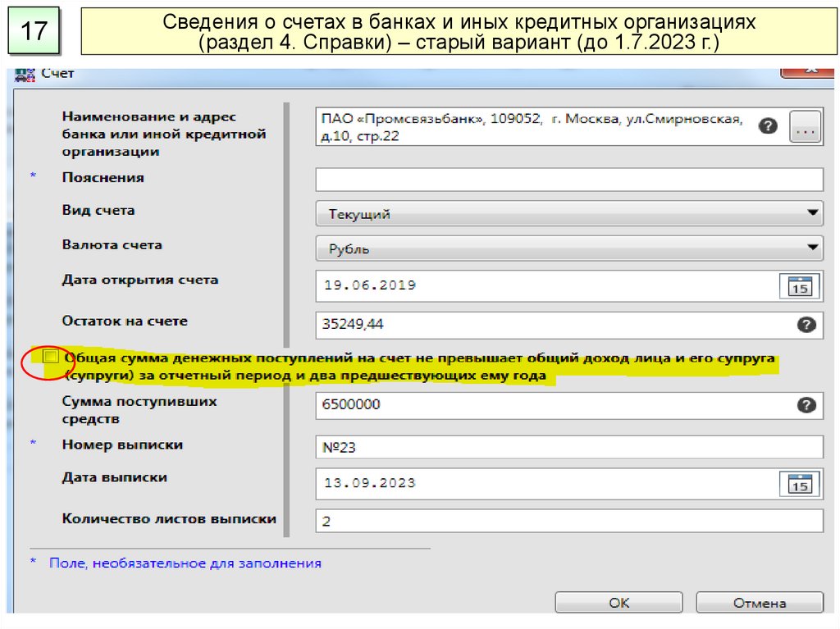Click the Отмена button

pyautogui.click(x=759, y=603)
